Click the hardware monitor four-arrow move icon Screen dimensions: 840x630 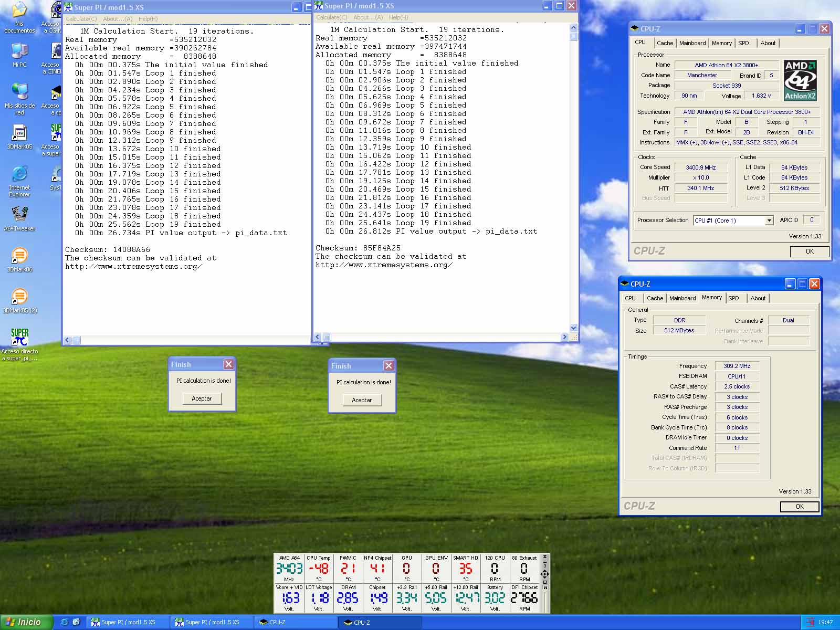545,574
